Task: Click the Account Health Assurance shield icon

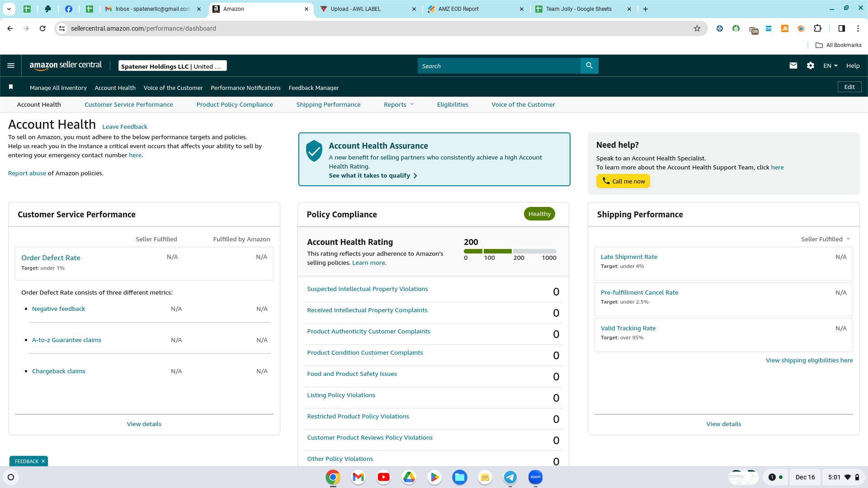Action: pos(314,151)
